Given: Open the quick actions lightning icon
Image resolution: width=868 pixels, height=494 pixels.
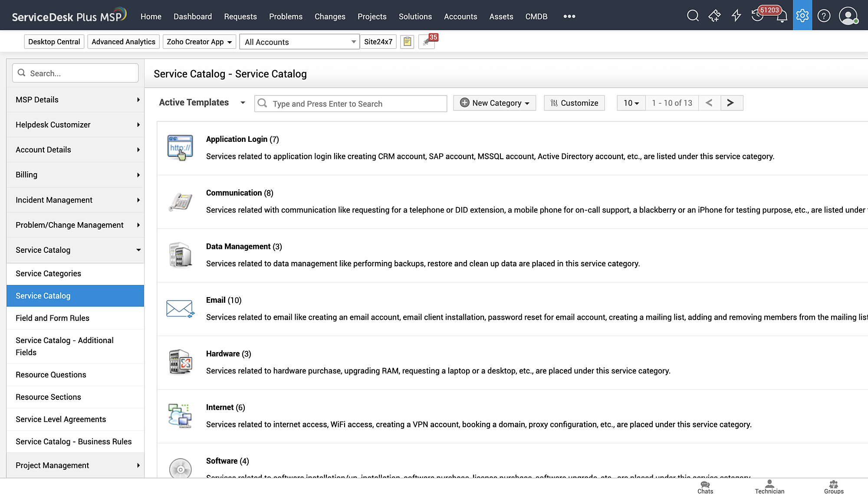Looking at the screenshot, I should click(736, 16).
